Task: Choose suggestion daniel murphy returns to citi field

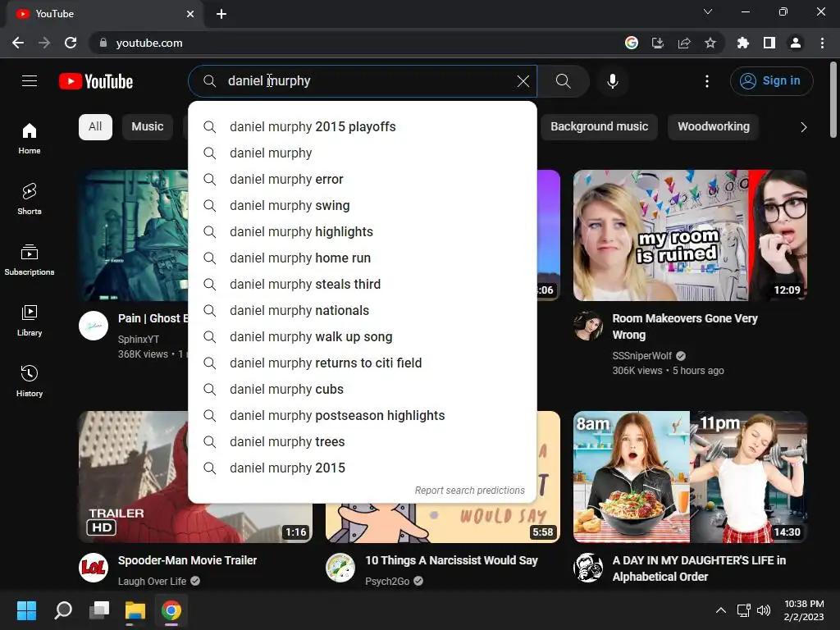Action: (363, 363)
